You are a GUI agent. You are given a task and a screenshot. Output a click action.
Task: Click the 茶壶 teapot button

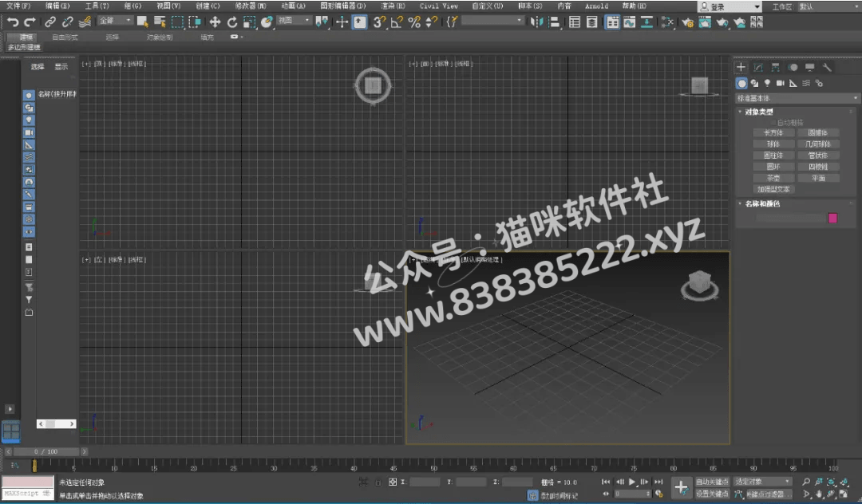tap(773, 178)
